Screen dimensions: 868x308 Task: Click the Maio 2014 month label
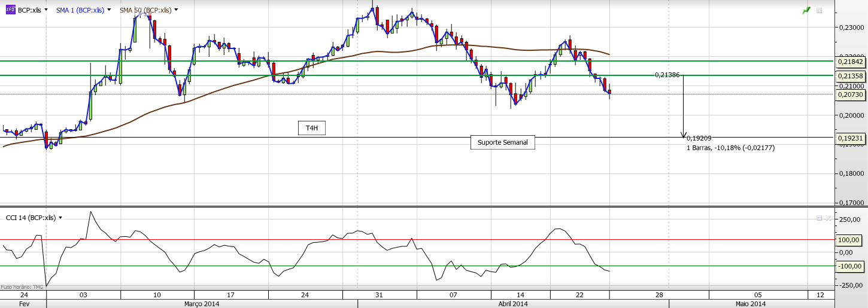point(750,304)
